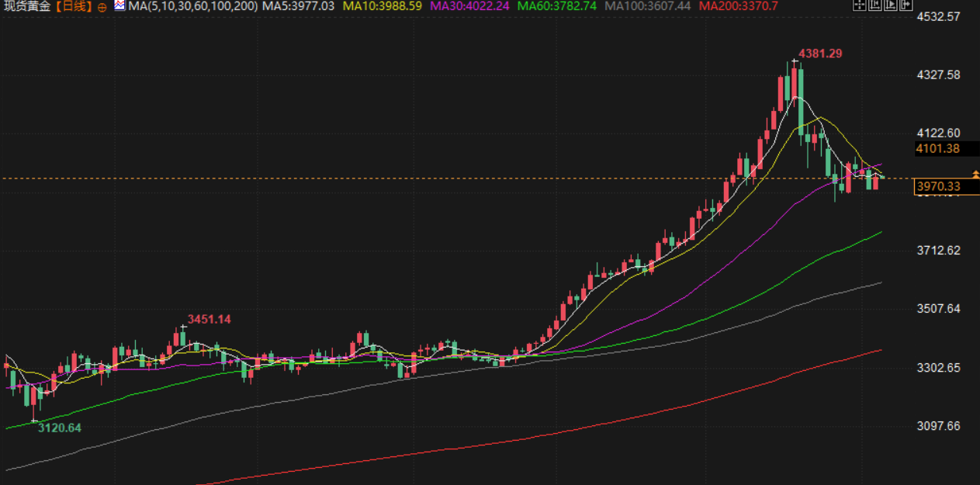
Task: Click the 现货黄金 symbol title
Action: click(x=27, y=6)
